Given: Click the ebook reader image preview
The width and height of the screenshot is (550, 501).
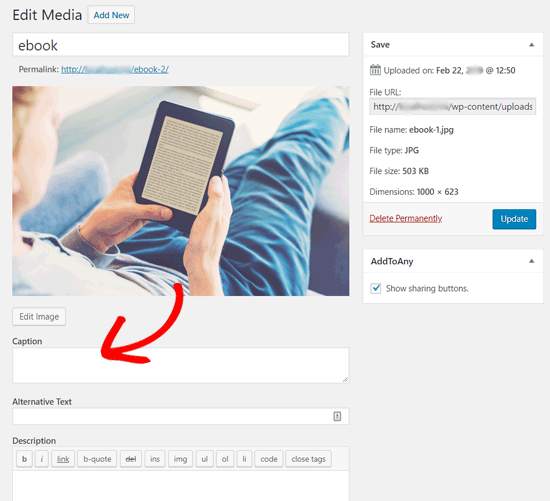Looking at the screenshot, I should [181, 191].
